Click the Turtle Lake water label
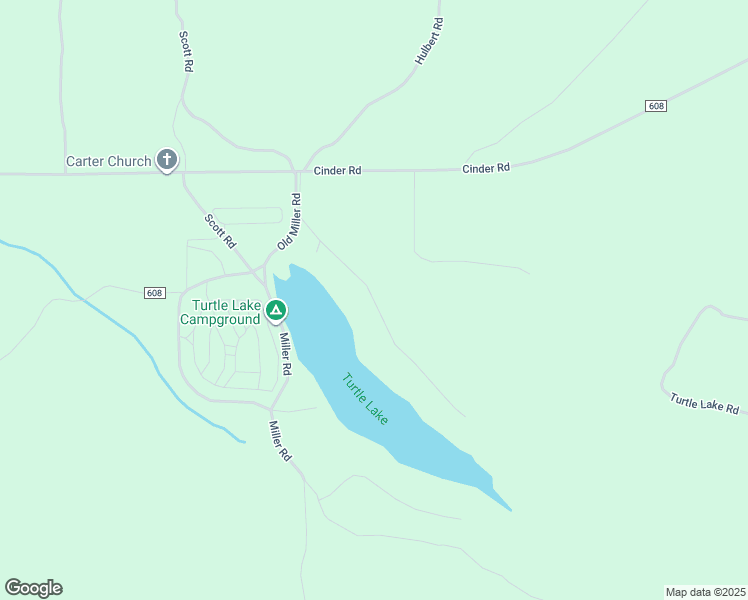The width and height of the screenshot is (748, 600). [x=365, y=399]
